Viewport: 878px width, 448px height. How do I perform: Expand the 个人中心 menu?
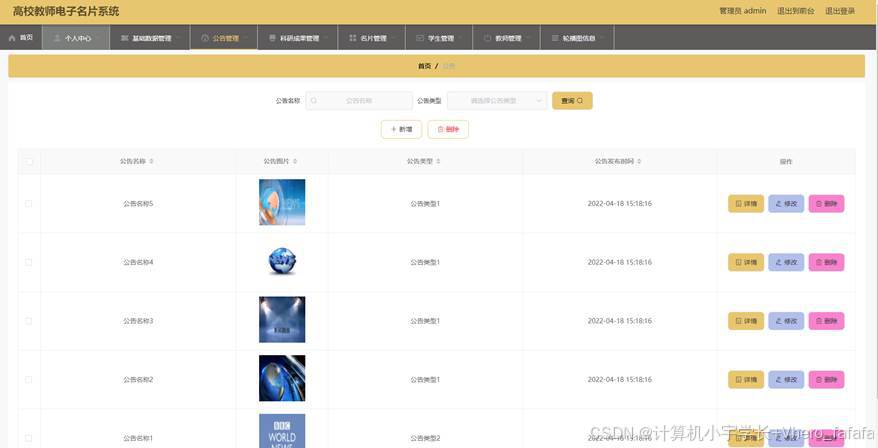coord(76,38)
